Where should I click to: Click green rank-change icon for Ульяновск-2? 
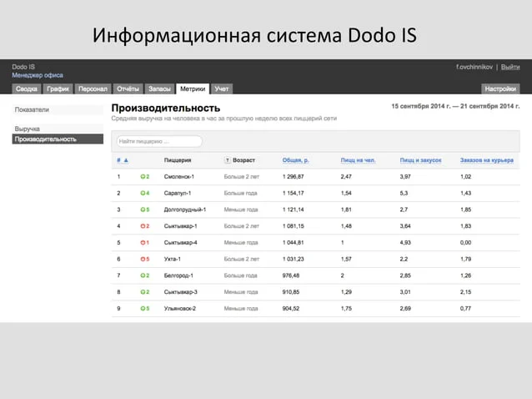pos(143,308)
